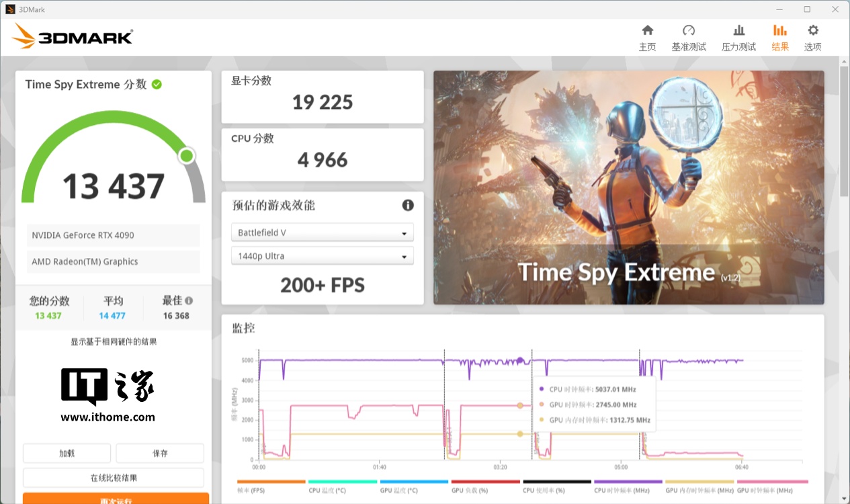The height and width of the screenshot is (504, 850).
Task: Click the info icon next to 最佳
Action: coord(189,301)
